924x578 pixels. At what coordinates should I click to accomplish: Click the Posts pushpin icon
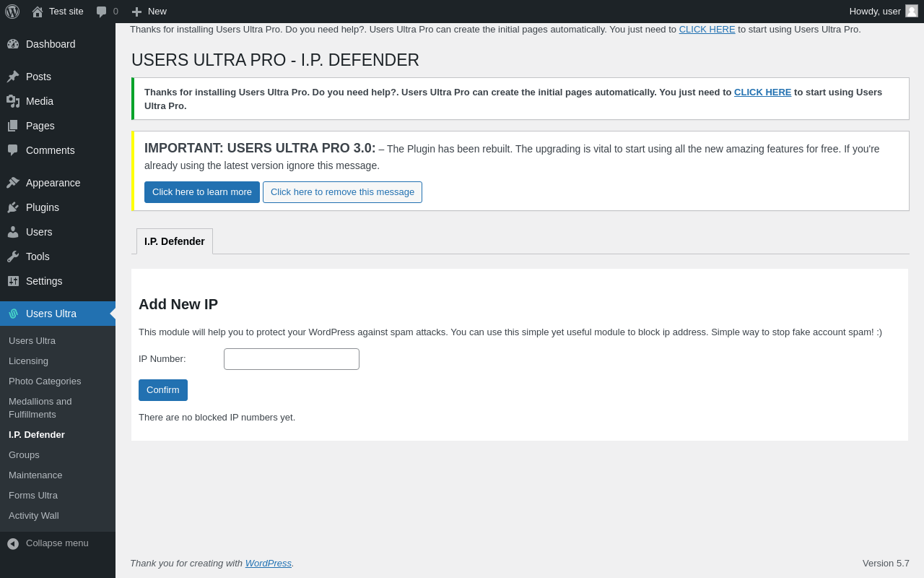(13, 77)
